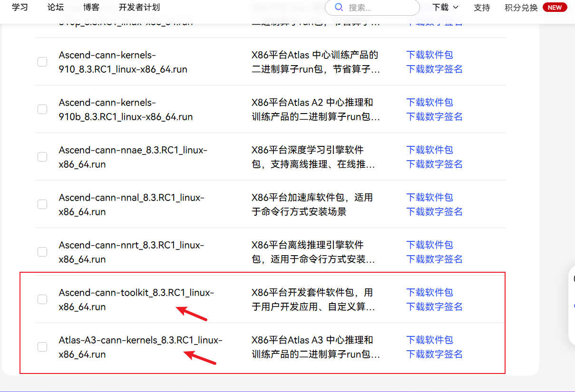Click description X86平台Atlas A3 中心推理和训练产品

(316, 347)
